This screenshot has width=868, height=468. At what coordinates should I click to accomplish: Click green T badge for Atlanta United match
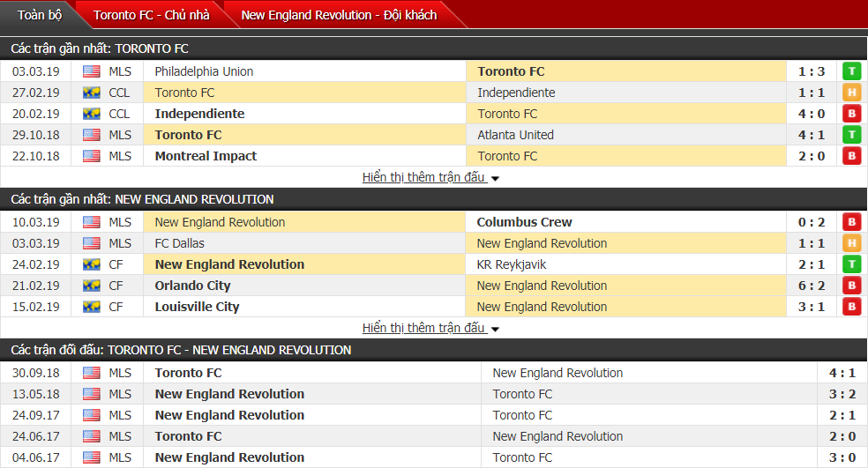(852, 135)
